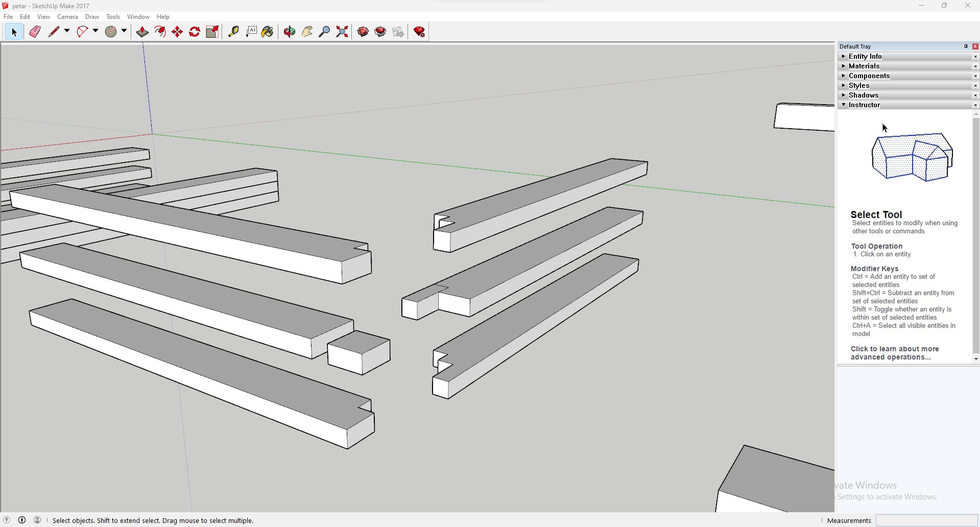Activate the Pan hand tool

pyautogui.click(x=307, y=32)
